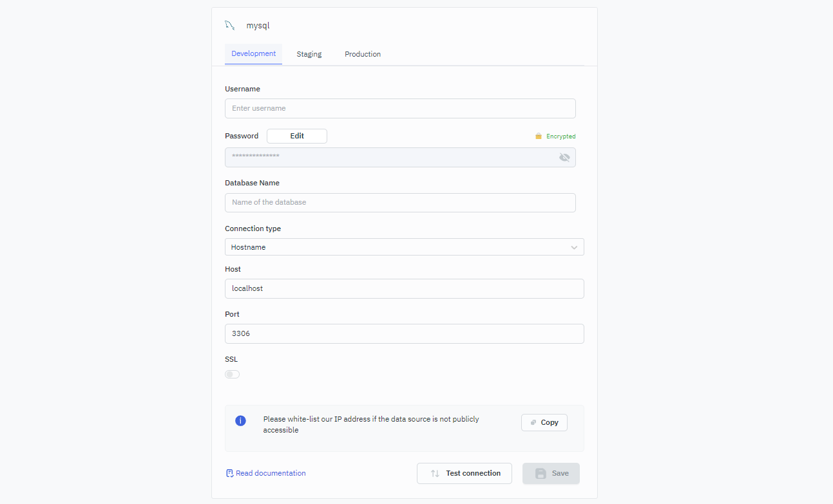
Task: Click the documentation book icon
Action: click(229, 473)
